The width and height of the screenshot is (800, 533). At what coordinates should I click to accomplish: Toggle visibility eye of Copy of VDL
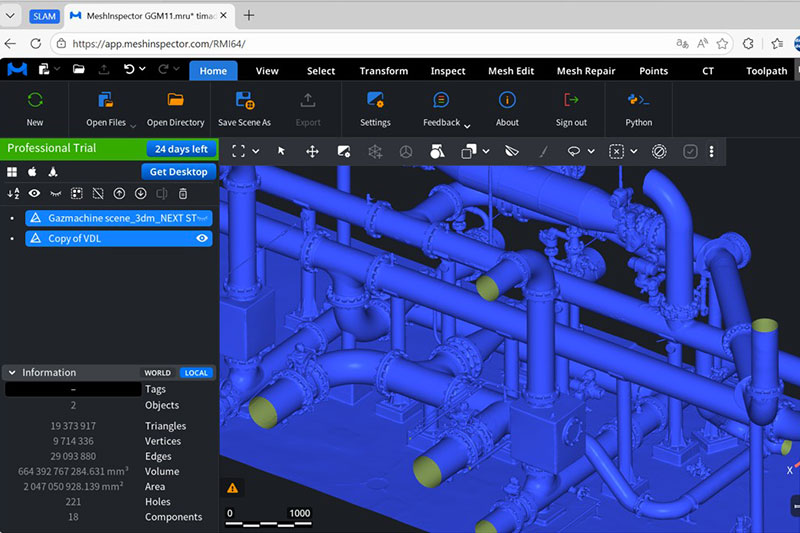[x=202, y=238]
